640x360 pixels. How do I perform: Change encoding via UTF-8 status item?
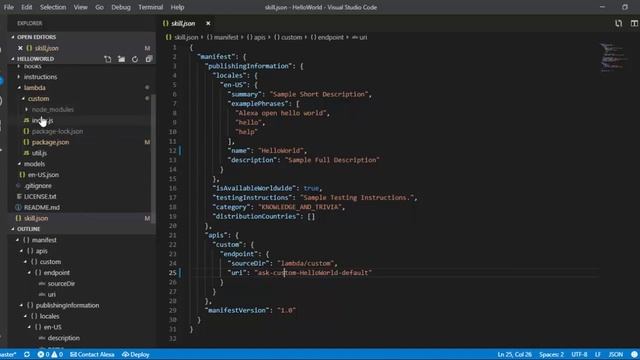579,354
